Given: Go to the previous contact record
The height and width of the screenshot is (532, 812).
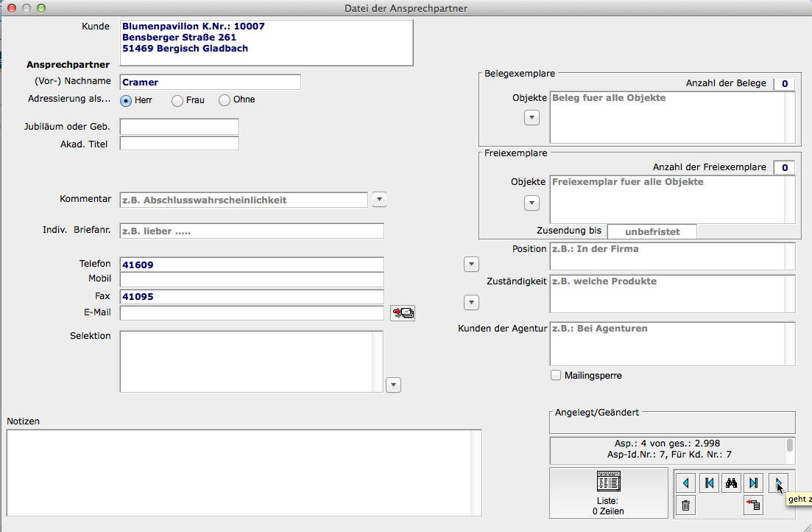Looking at the screenshot, I should [x=686, y=483].
